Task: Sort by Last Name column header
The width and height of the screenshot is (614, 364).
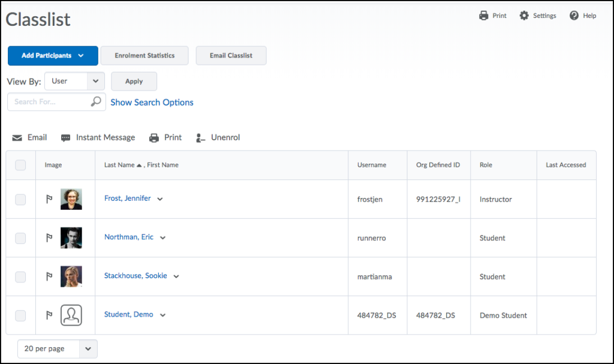Action: tap(119, 165)
